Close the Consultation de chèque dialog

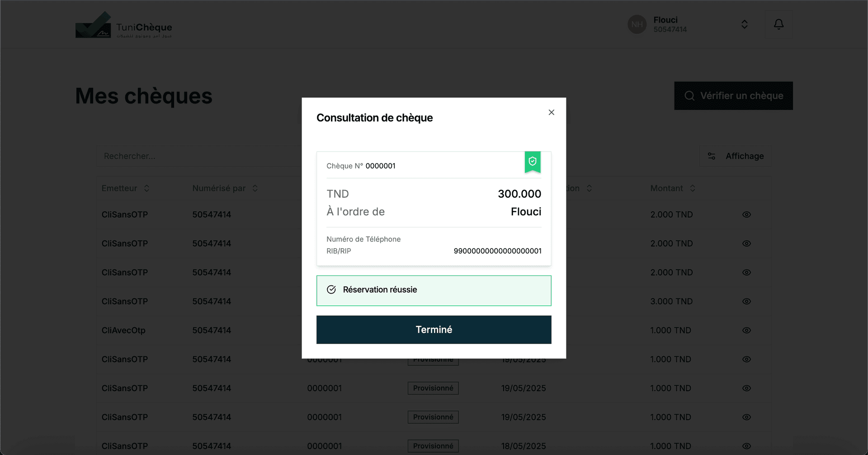point(551,112)
